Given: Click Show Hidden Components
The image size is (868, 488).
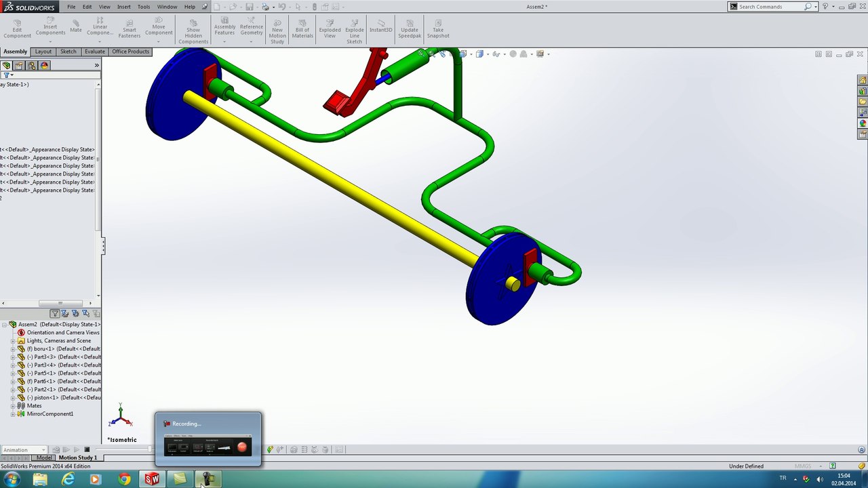Looking at the screenshot, I should coord(193,31).
